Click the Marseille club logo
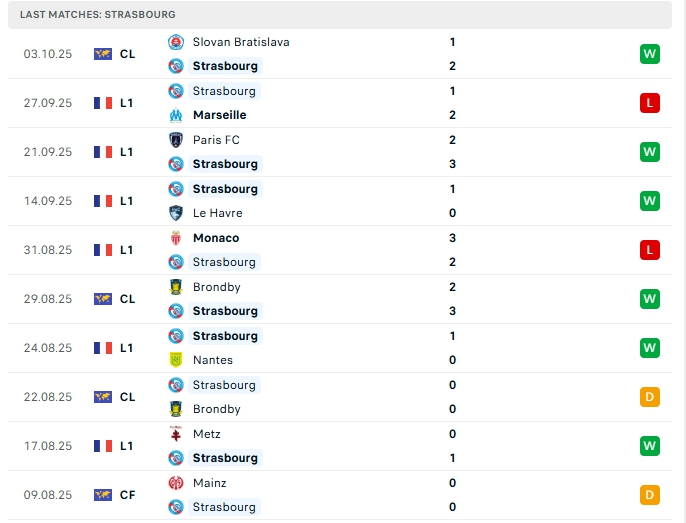The width and height of the screenshot is (686, 523). (176, 115)
